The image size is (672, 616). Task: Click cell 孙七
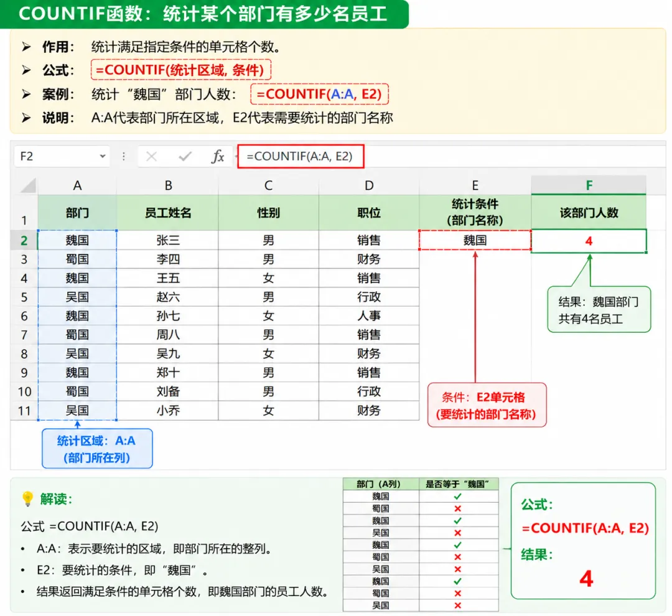(x=168, y=316)
